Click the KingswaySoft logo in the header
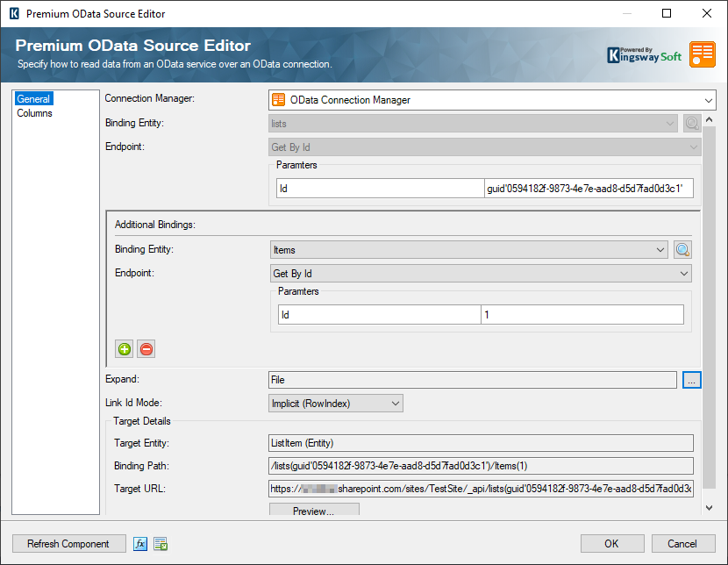Viewport: 728px width, 565px height. (x=645, y=54)
